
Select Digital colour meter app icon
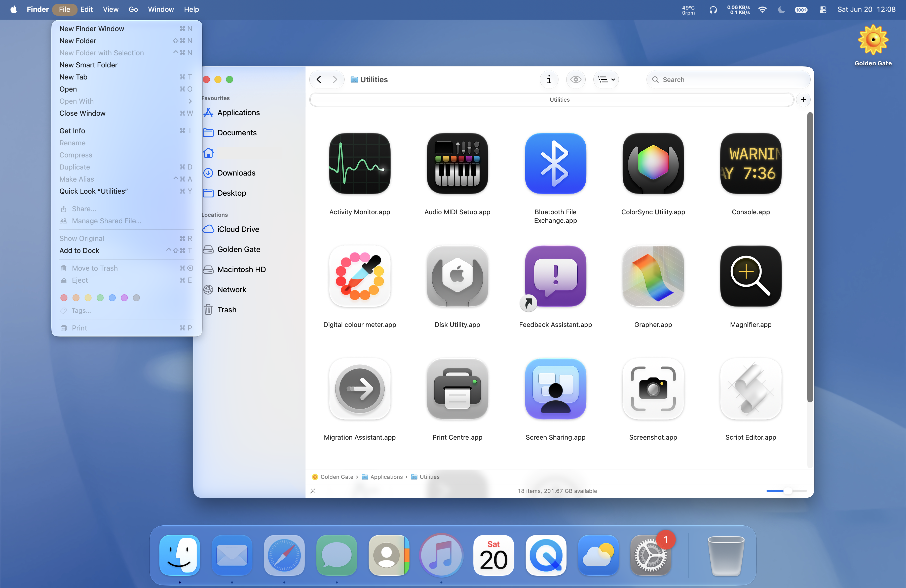[x=360, y=276]
